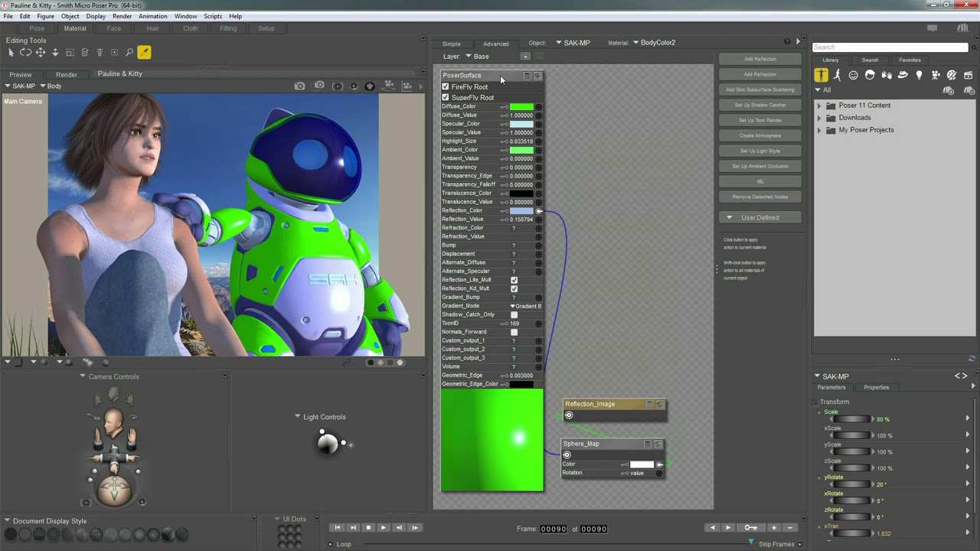Select the Translate/Pull four-arrow tool
Screen dimensions: 980x551
[x=41, y=52]
